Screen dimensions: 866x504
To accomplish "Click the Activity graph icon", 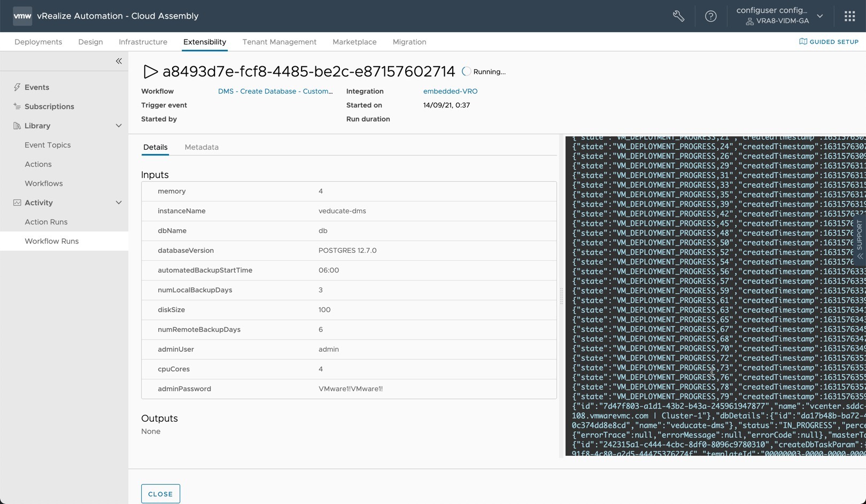I will (x=17, y=202).
